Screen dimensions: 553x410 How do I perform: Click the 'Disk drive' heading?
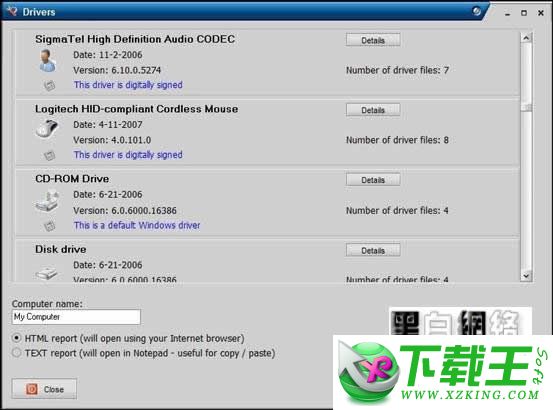pos(61,249)
